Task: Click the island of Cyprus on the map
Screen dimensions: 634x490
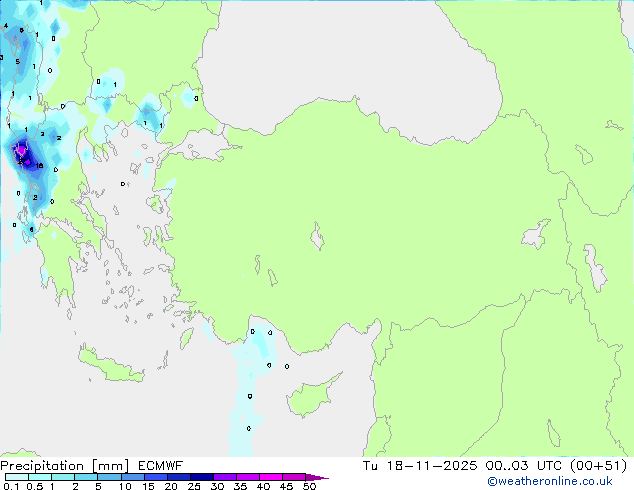Action: click(x=311, y=397)
